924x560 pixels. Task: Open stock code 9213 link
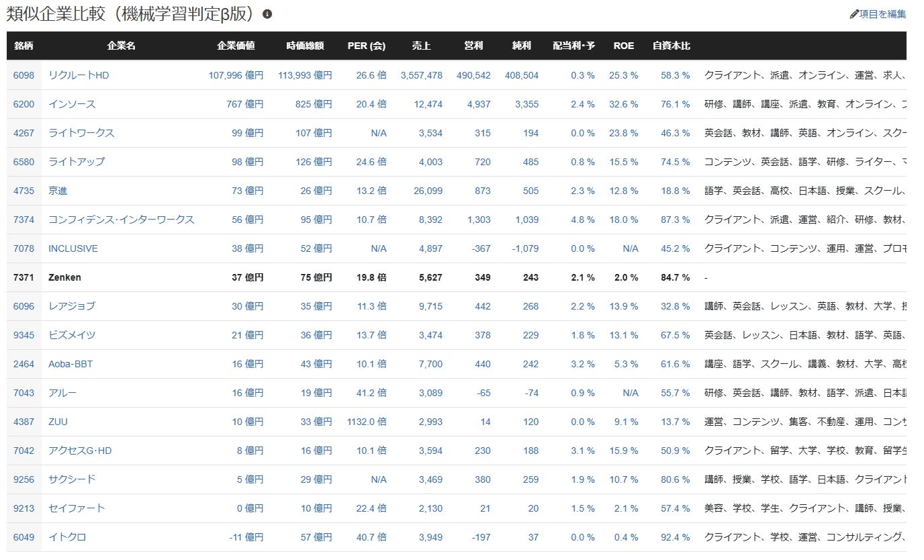tap(24, 508)
